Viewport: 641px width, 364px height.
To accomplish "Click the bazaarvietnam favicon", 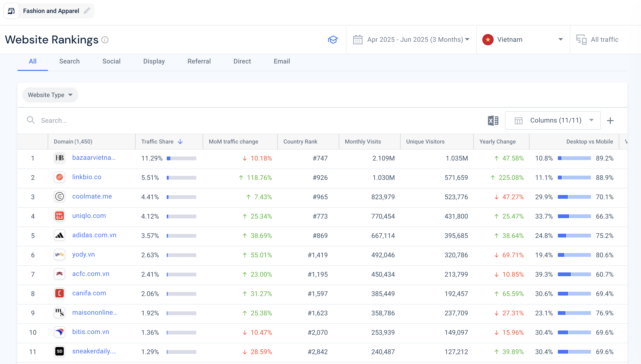I will (x=60, y=158).
